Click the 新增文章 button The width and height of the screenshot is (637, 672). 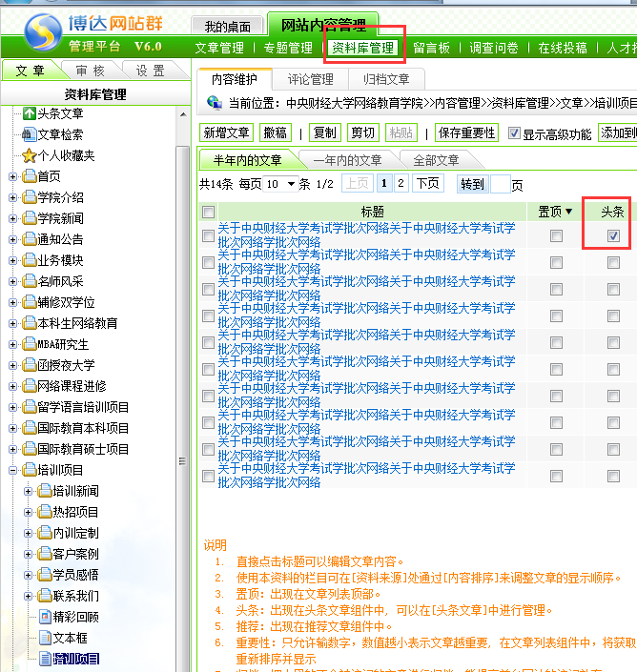point(226,132)
